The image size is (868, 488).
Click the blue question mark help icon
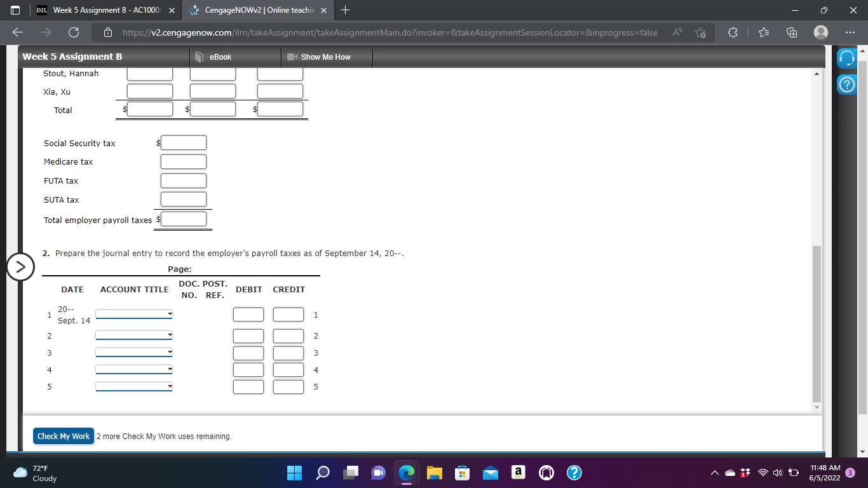[847, 83]
